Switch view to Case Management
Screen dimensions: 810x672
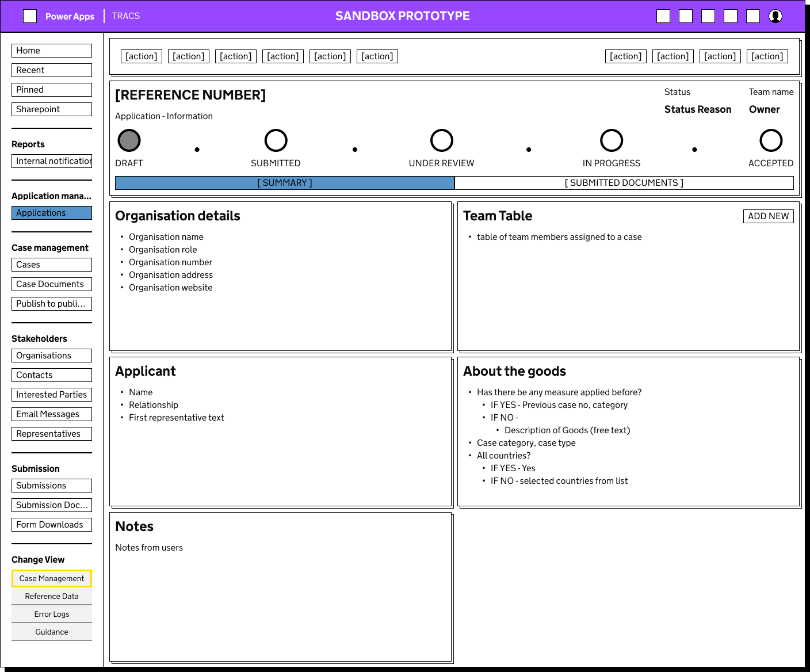tap(52, 578)
